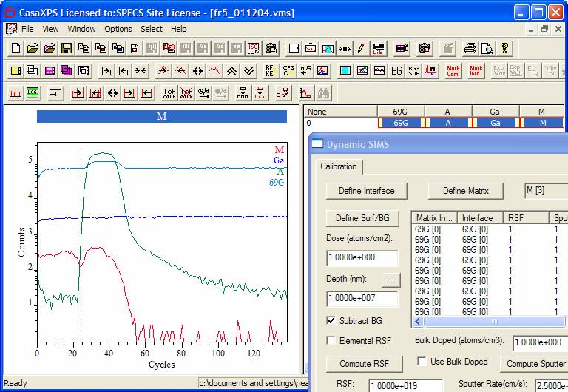The width and height of the screenshot is (568, 392).
Task: Click the Save floppy disk icon
Action: 66,49
